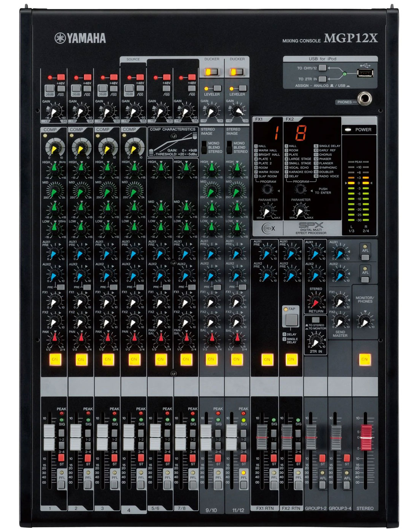Viewport: 418px width, 532px height.
Task: Click the channel 7/8 fader
Action: point(181,437)
